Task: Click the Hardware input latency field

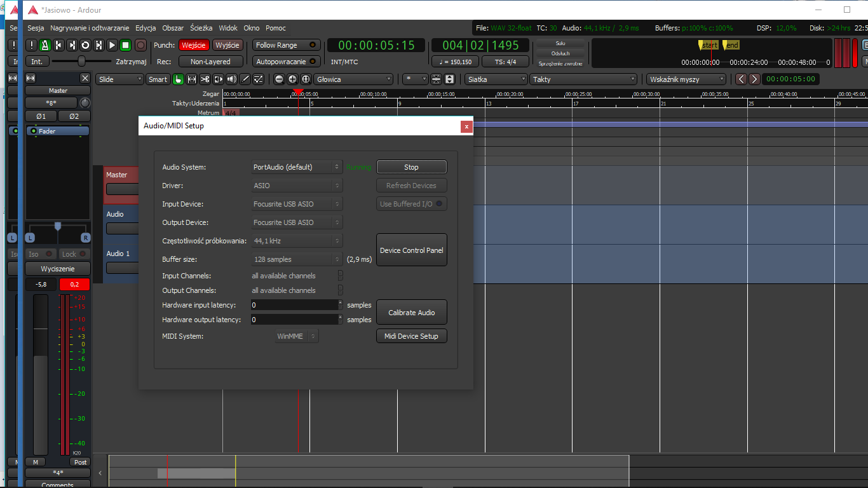Action: 294,305
